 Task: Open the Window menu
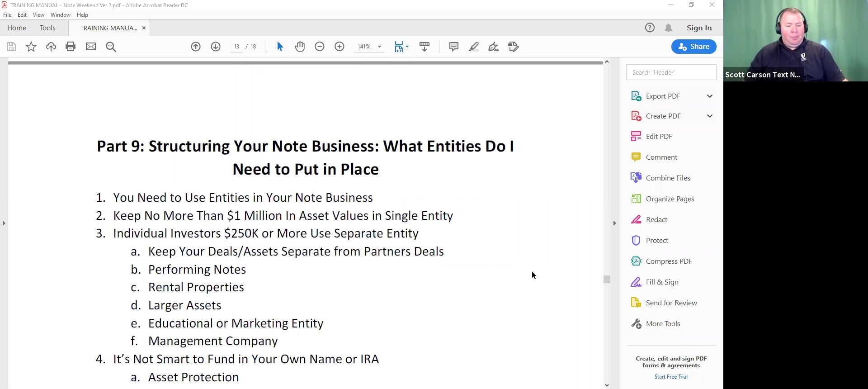[x=61, y=15]
